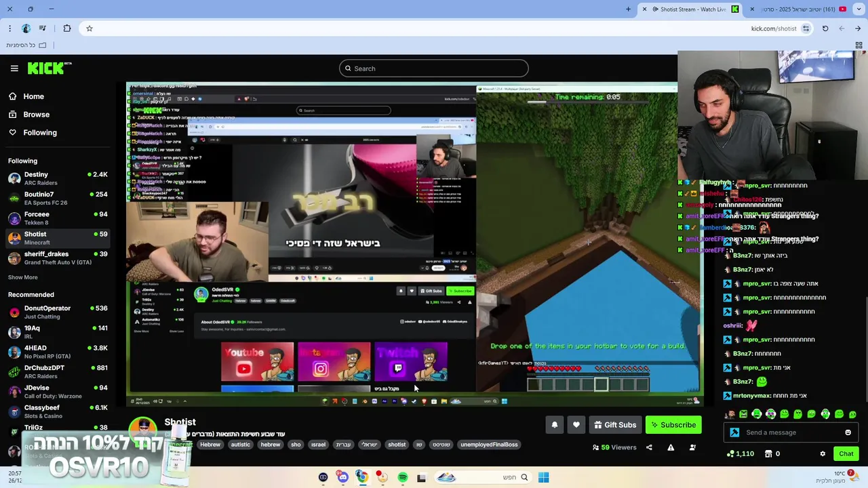Open the channel store icon
868x488 pixels.
coord(768,454)
